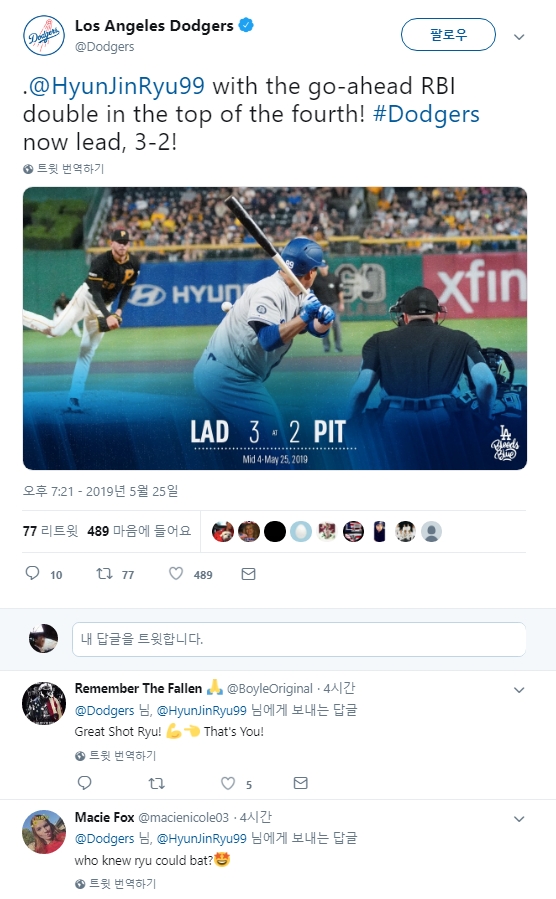
Task: Expand dropdown chevron beside follow button
Action: [x=519, y=37]
